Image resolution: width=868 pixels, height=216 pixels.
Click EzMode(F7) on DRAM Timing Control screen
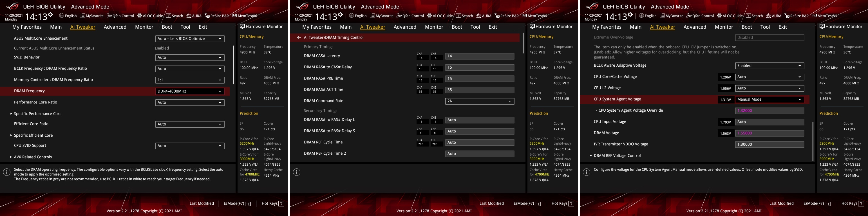(527, 204)
